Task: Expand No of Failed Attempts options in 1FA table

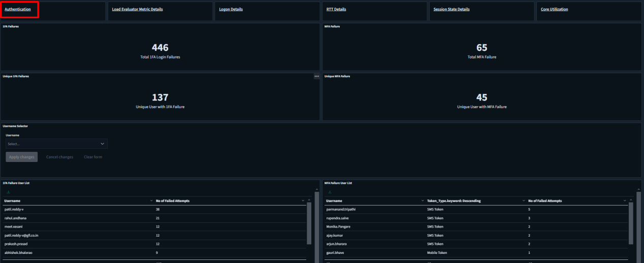Action: pos(303,201)
